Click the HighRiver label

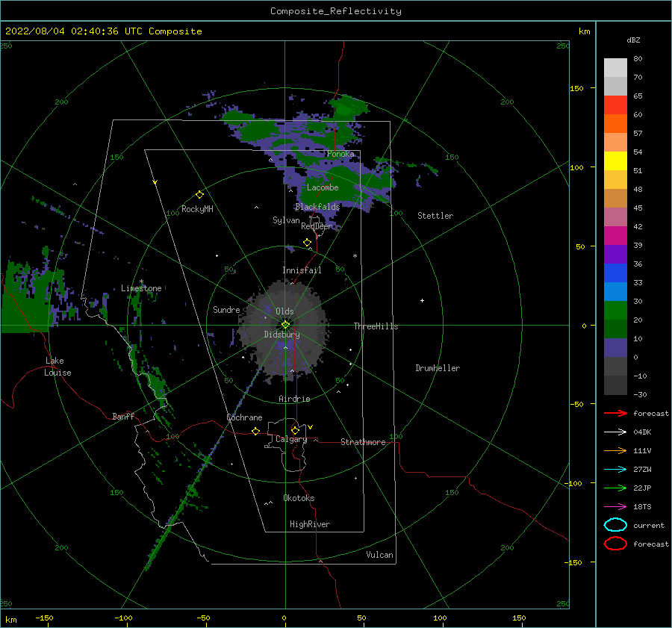[309, 524]
